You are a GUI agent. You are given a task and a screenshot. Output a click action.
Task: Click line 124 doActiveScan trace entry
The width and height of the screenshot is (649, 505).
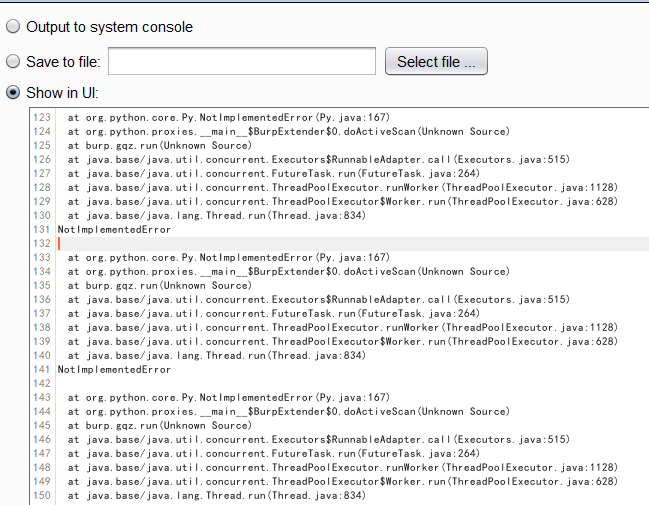(288, 132)
